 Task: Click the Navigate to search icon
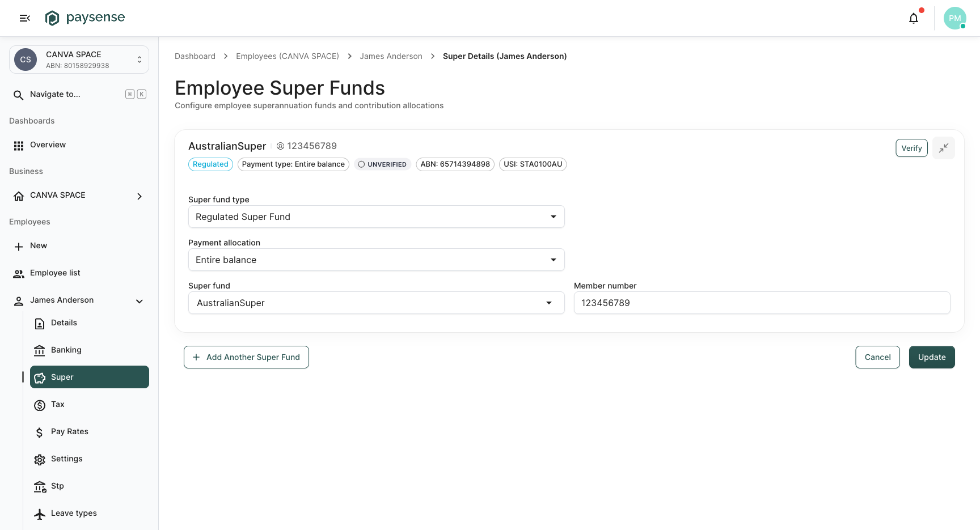(19, 95)
